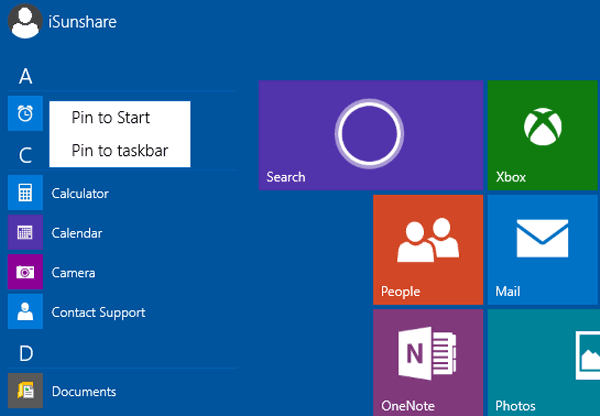Open the People tile
The image size is (600, 416).
[x=428, y=250]
